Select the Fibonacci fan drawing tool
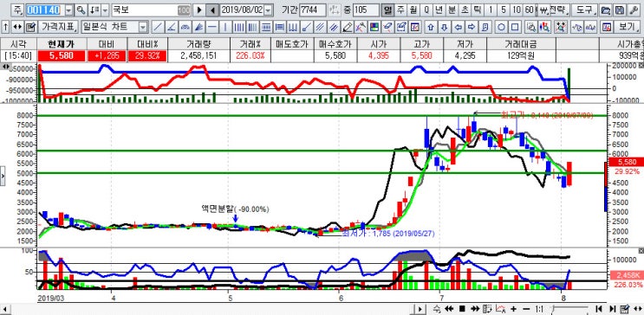Screen dimensions: 644x315 coord(198,28)
